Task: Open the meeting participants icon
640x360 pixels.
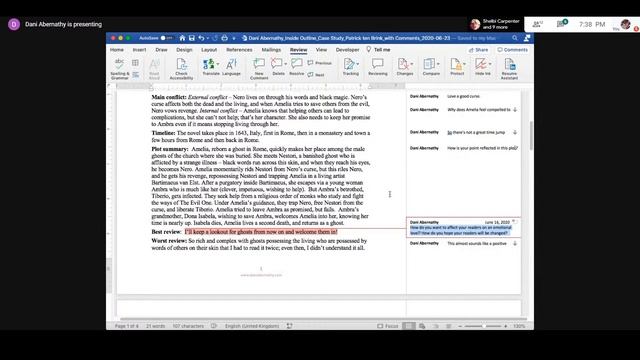Action: (x=537, y=24)
